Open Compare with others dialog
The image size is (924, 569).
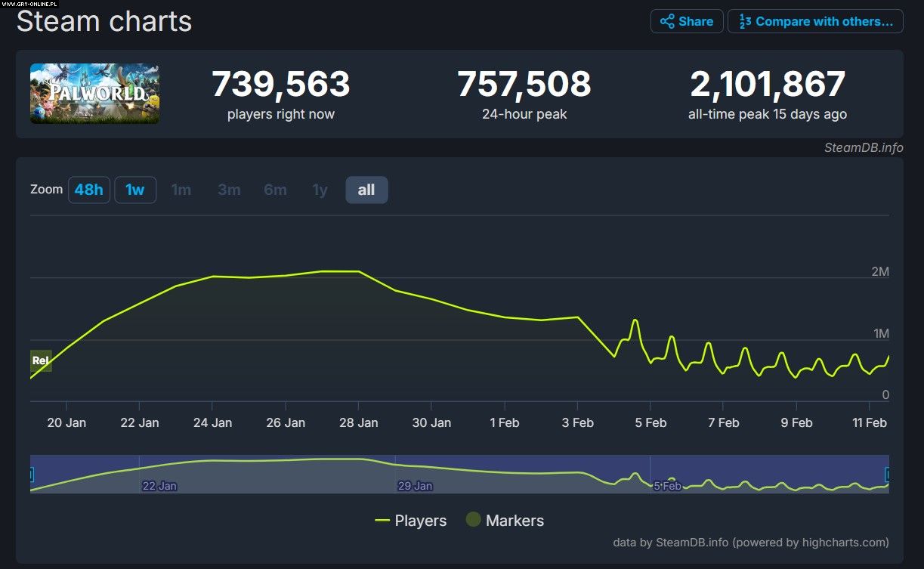point(814,21)
